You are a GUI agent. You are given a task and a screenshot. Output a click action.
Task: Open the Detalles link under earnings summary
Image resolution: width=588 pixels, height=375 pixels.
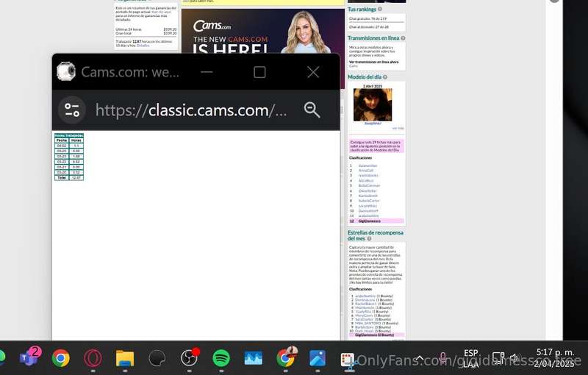coord(143,46)
